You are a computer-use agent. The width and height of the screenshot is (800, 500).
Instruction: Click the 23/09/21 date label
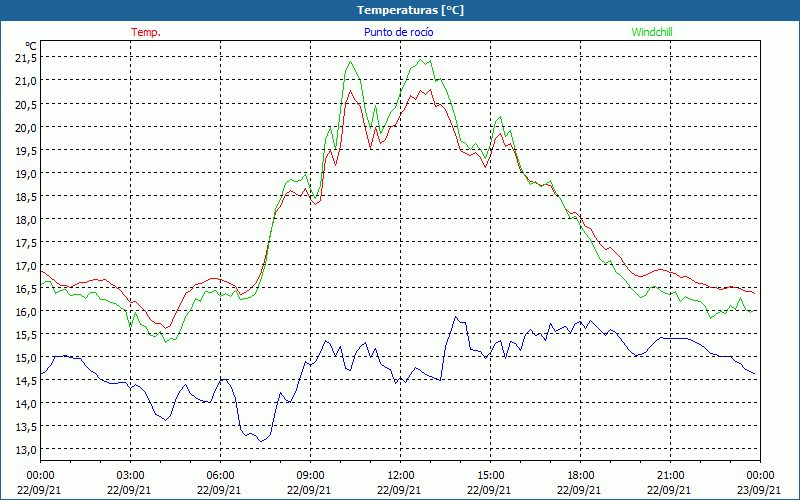(x=759, y=490)
